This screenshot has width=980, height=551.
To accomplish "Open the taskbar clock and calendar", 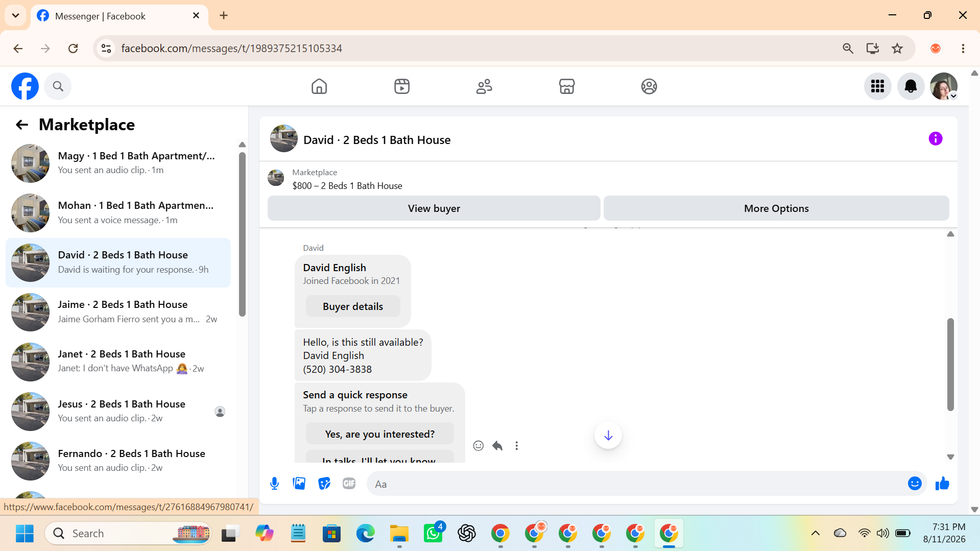I will (944, 533).
